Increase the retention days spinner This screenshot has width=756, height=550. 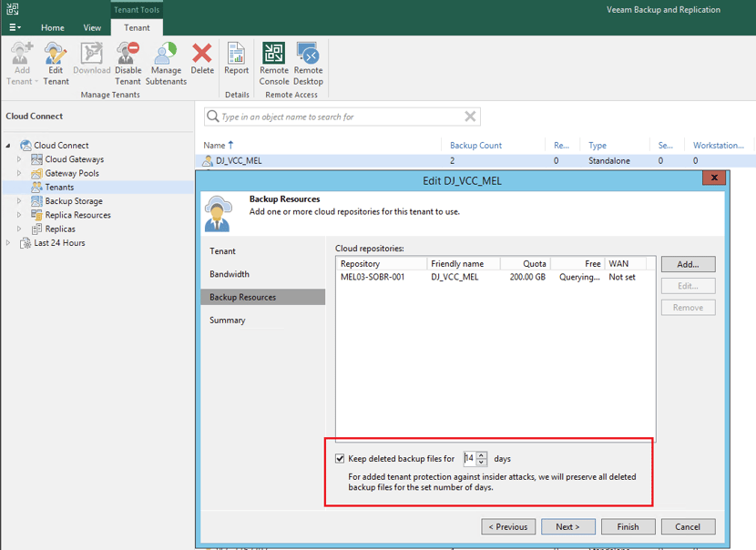pos(481,455)
